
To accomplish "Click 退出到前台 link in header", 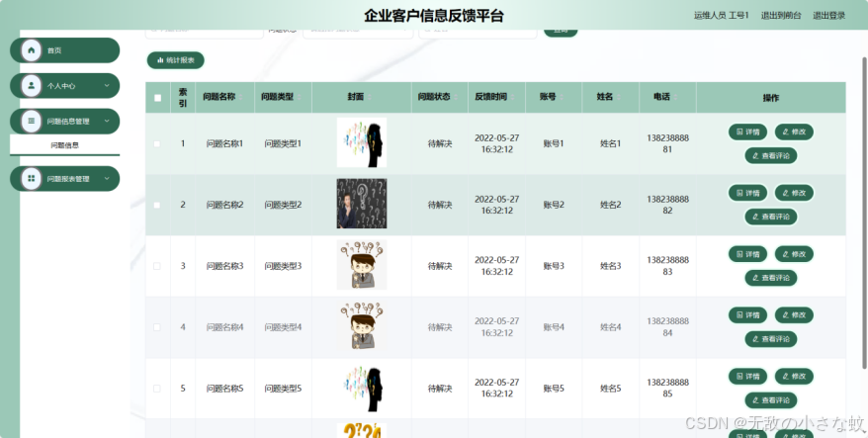I will point(781,16).
